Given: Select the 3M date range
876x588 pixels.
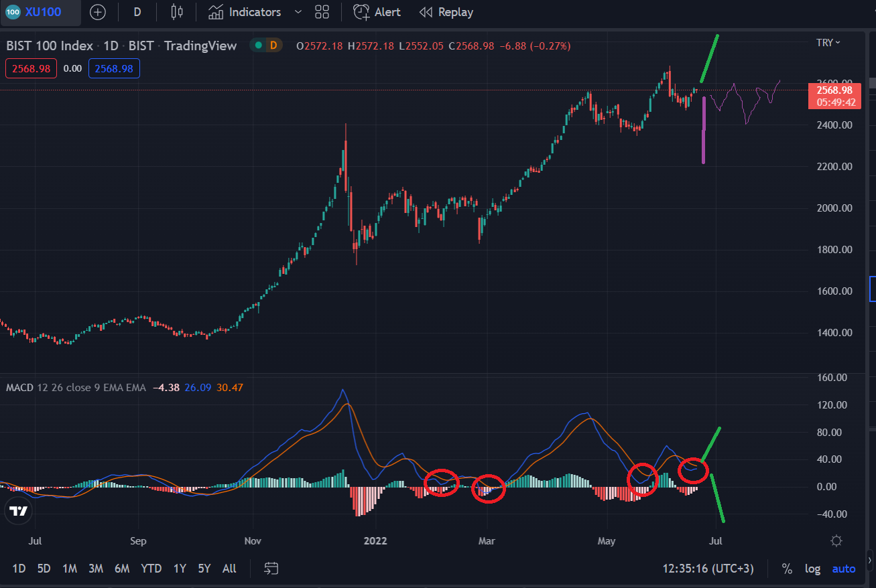Looking at the screenshot, I should click(96, 569).
